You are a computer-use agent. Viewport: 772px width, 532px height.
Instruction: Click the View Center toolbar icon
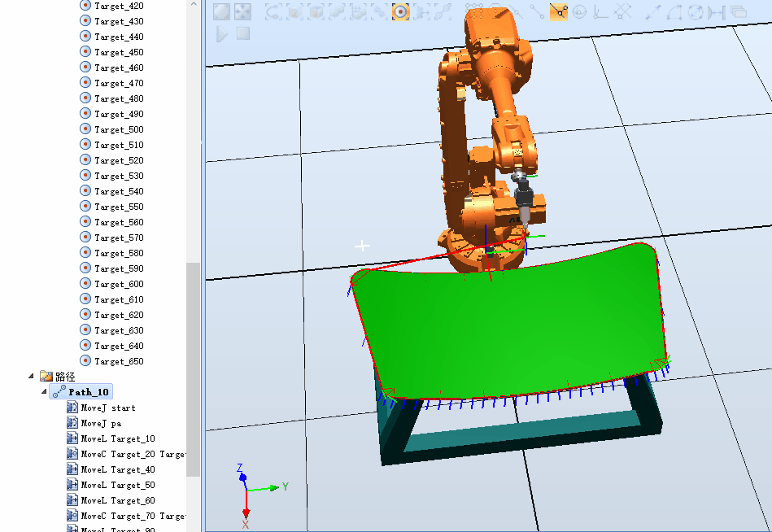pyautogui.click(x=242, y=12)
